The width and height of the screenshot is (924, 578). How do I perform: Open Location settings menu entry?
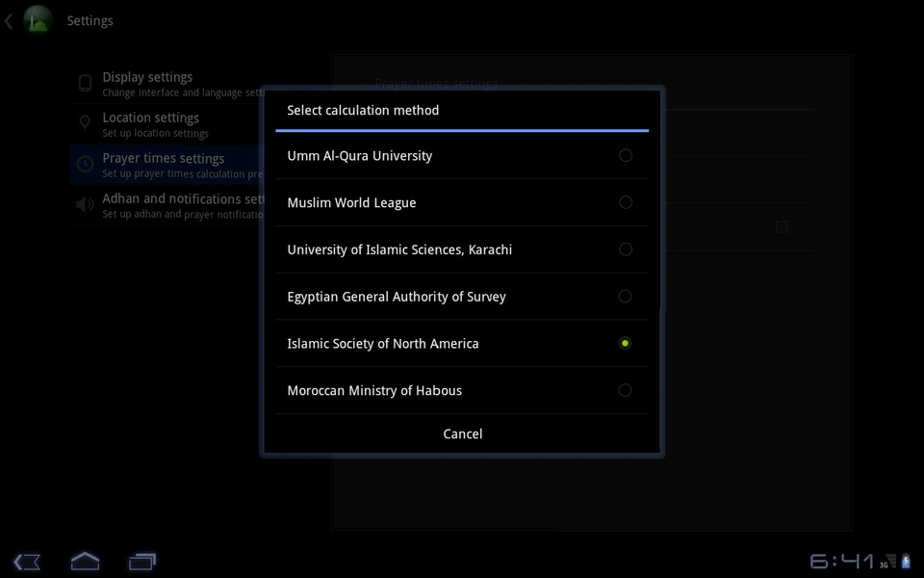click(x=167, y=124)
